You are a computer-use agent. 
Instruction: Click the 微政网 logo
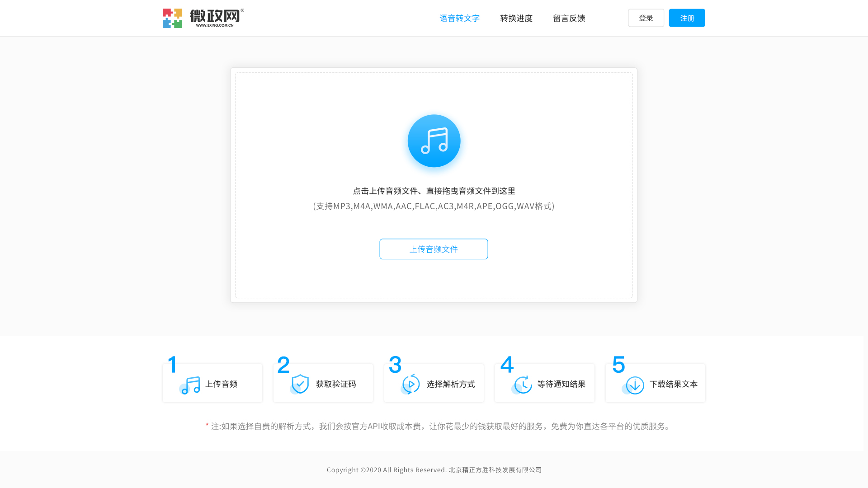click(201, 18)
